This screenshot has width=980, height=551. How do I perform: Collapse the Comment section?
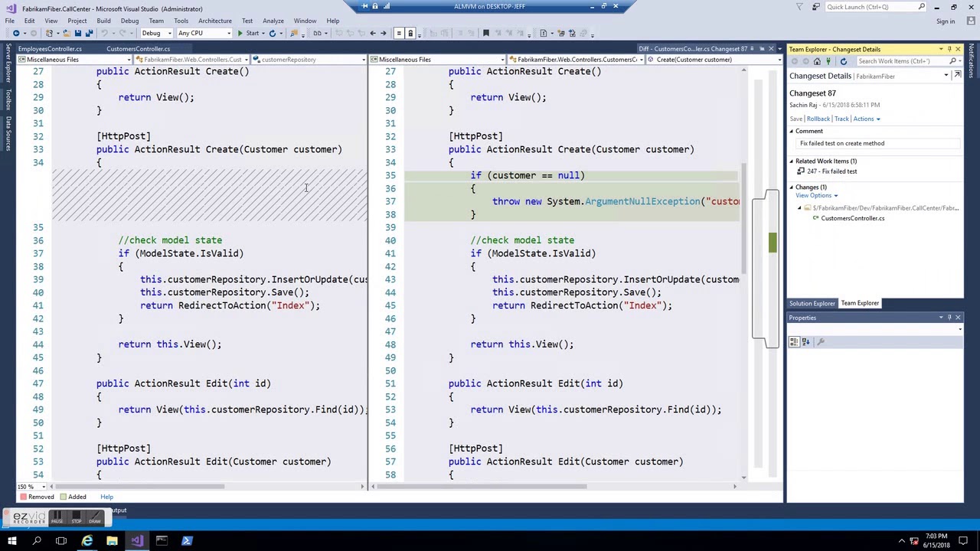click(x=792, y=131)
